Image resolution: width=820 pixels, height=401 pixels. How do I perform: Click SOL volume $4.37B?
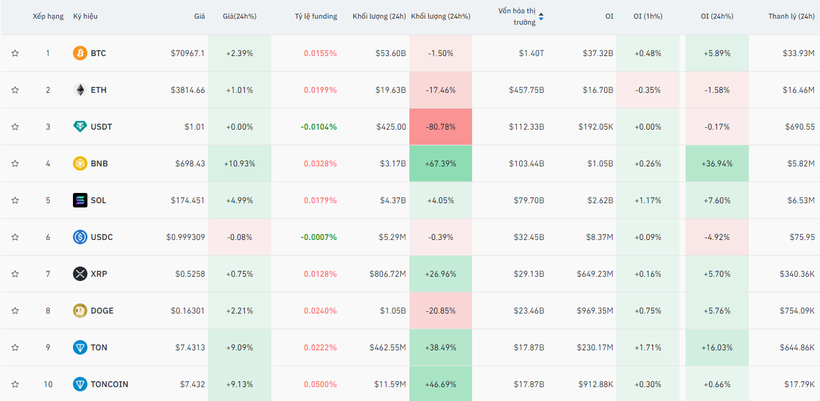pos(392,200)
